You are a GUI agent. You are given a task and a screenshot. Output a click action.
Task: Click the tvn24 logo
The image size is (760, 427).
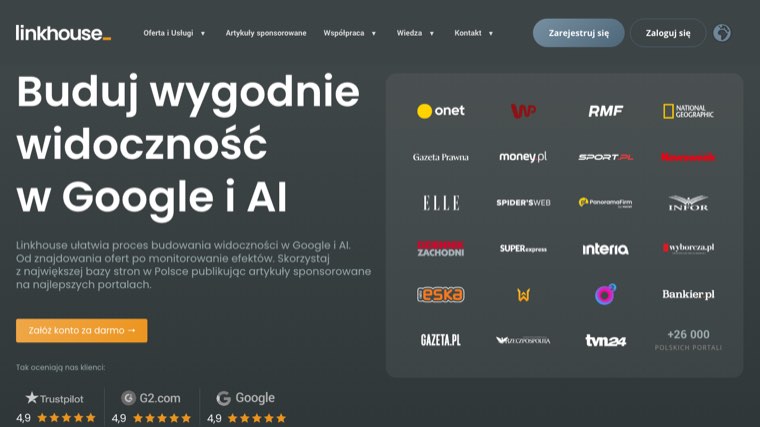pos(605,340)
